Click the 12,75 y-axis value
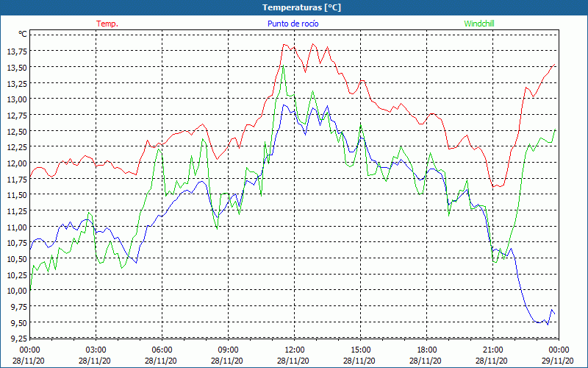Image resolution: width=588 pixels, height=368 pixels. pos(17,116)
